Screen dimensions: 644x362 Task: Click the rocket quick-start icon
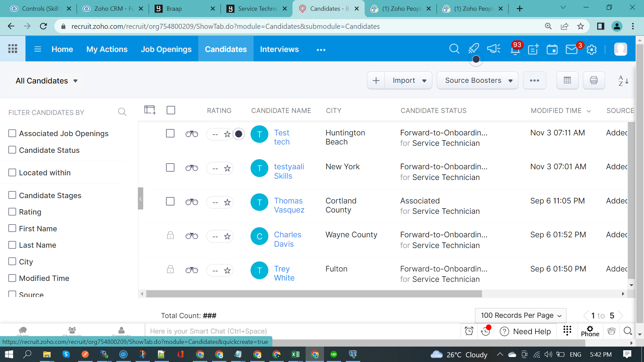point(474,49)
